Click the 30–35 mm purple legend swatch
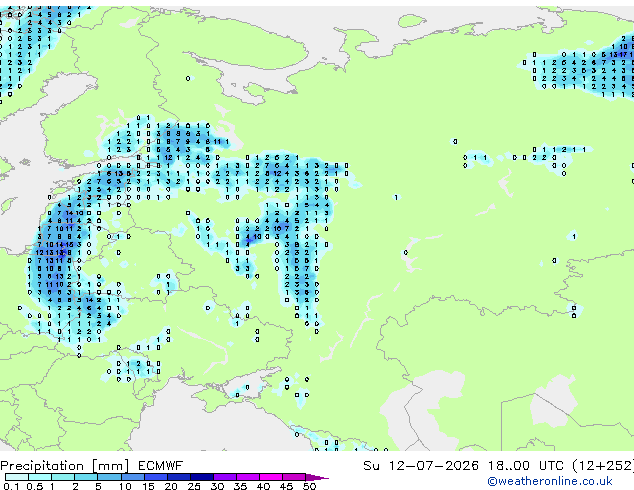634x490 pixels. click(x=224, y=477)
